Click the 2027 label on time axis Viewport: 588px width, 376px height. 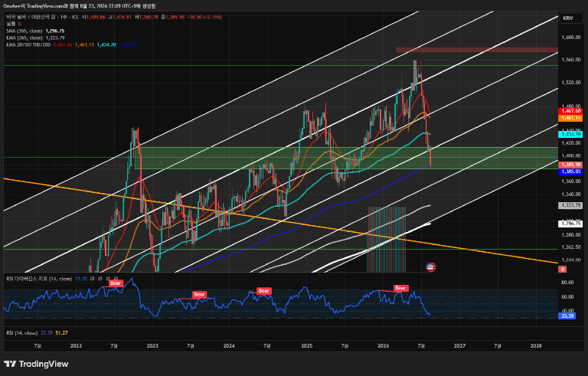pos(459,346)
